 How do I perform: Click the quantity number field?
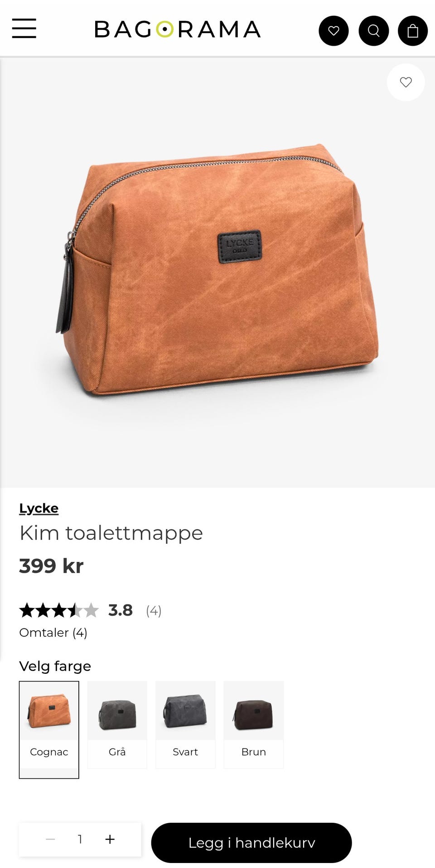coord(80,839)
